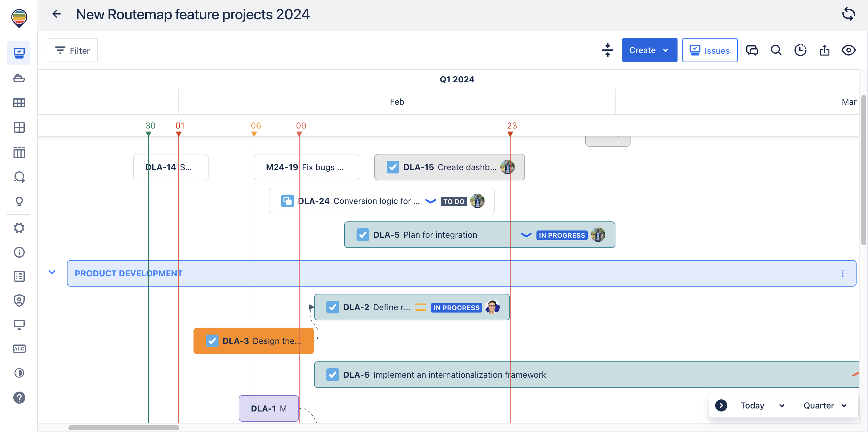
Task: Click the share export icon
Action: [824, 50]
